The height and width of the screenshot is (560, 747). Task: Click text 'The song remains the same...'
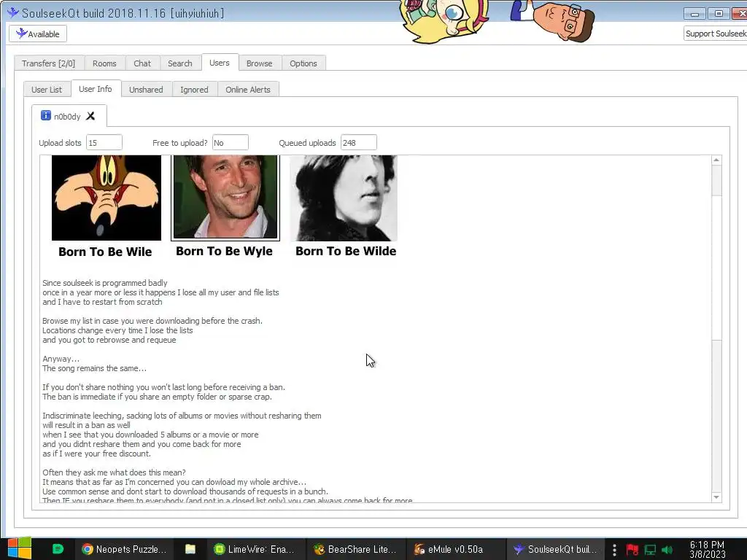click(x=94, y=368)
